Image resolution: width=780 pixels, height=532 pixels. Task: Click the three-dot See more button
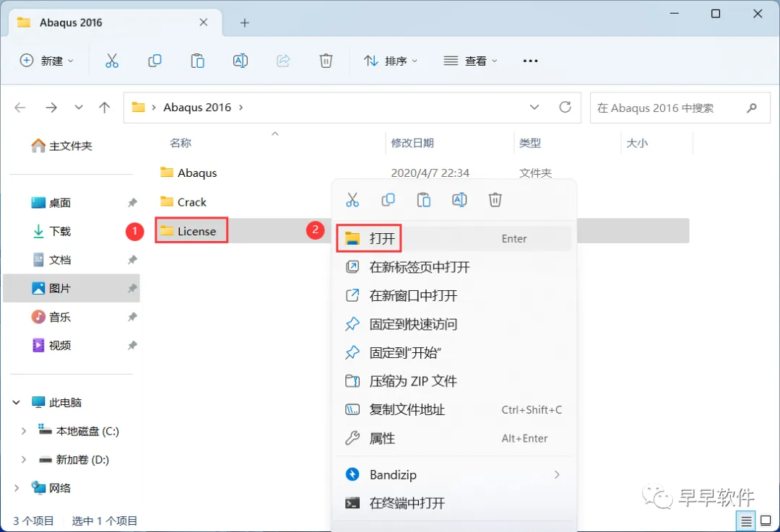pyautogui.click(x=530, y=61)
